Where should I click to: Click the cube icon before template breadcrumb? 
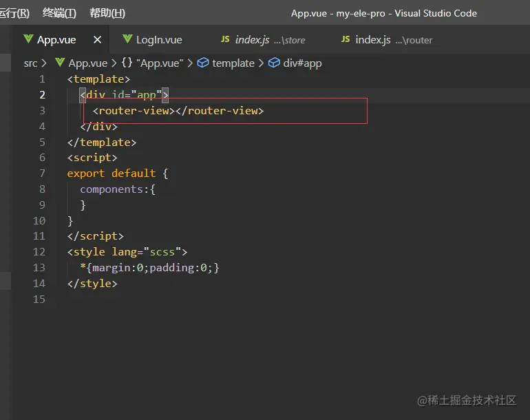click(x=203, y=63)
